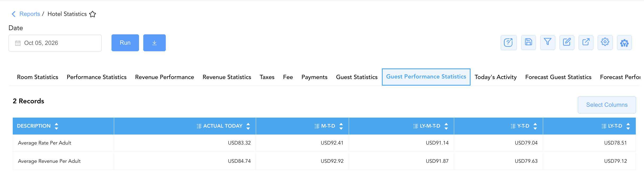Screen dimensions: 644x176
Task: Click the pencil edit report icon
Action: (567, 42)
